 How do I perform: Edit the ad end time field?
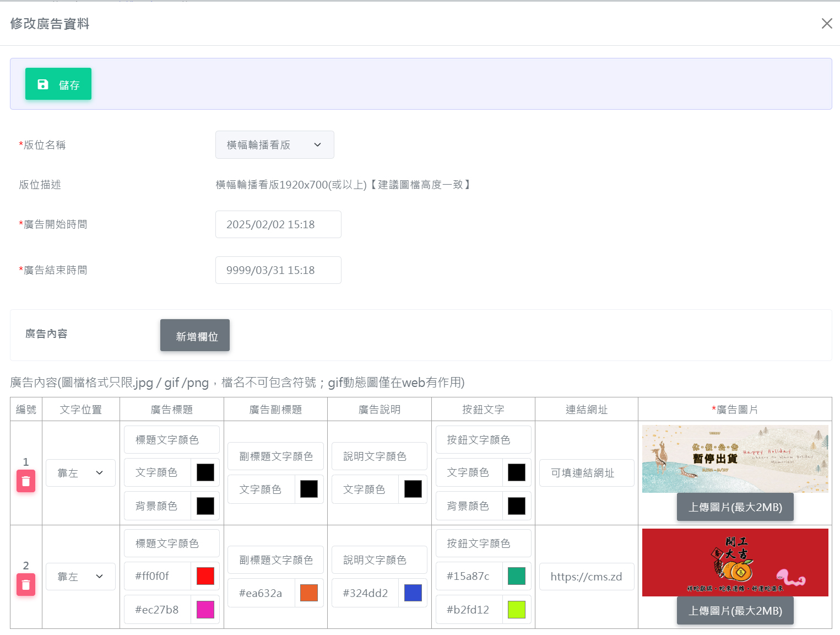tap(278, 270)
